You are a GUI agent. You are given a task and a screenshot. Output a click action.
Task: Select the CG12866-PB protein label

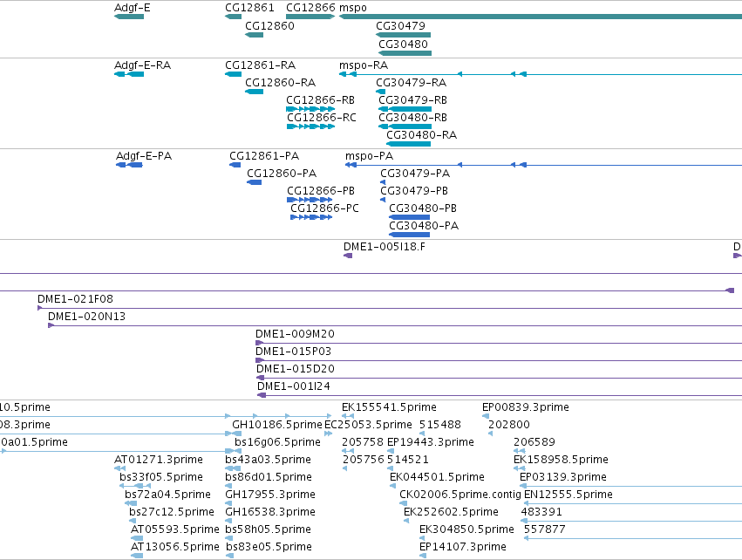pos(321,191)
